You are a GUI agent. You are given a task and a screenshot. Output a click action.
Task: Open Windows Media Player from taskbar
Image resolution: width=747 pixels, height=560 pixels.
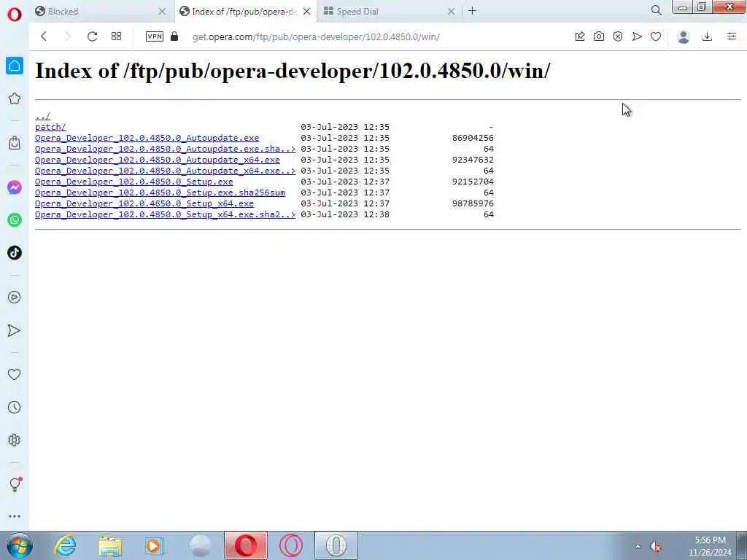(155, 545)
